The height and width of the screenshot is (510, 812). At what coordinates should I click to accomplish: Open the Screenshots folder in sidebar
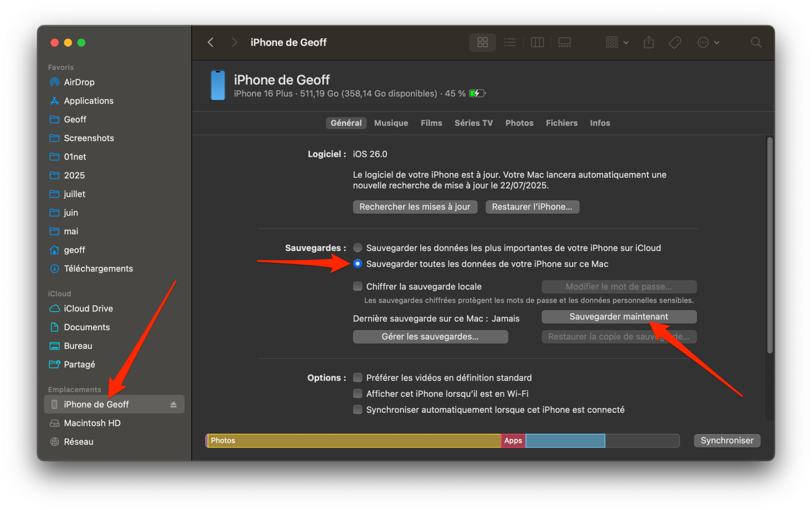pyautogui.click(x=114, y=138)
